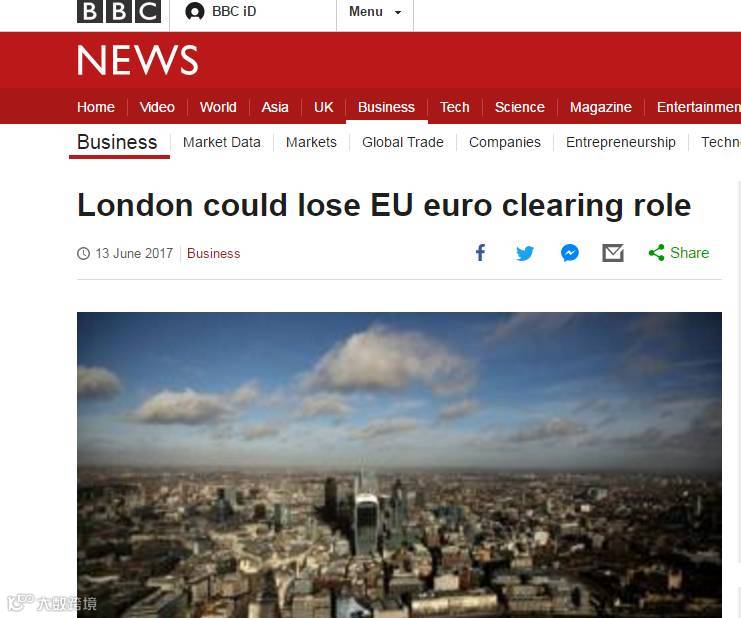This screenshot has width=741, height=618.
Task: Share article via Twitter bird icon
Action: point(525,253)
